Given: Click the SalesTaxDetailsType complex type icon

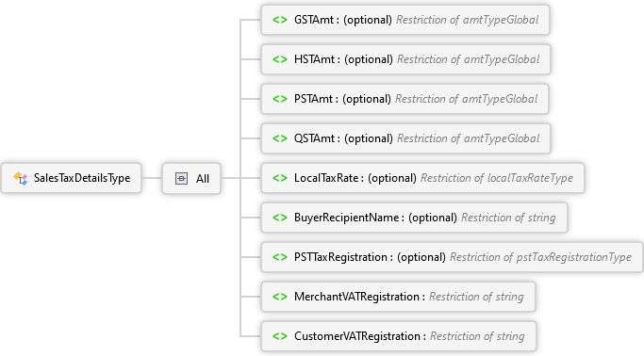Looking at the screenshot, I should [20, 178].
